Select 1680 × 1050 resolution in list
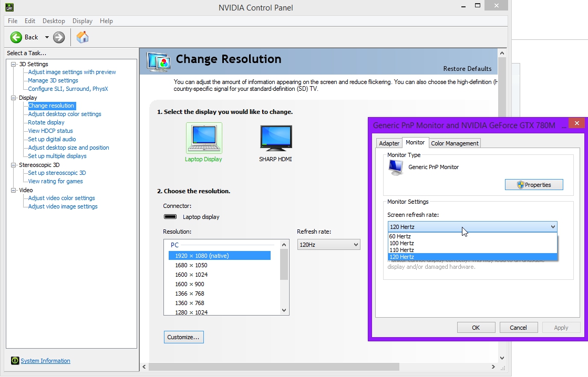The width and height of the screenshot is (588, 377). (x=191, y=265)
